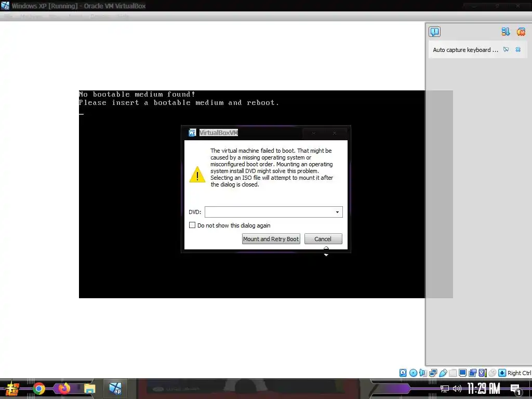Open the display status bar icon
Viewport: 532px width, 399px height.
462,373
